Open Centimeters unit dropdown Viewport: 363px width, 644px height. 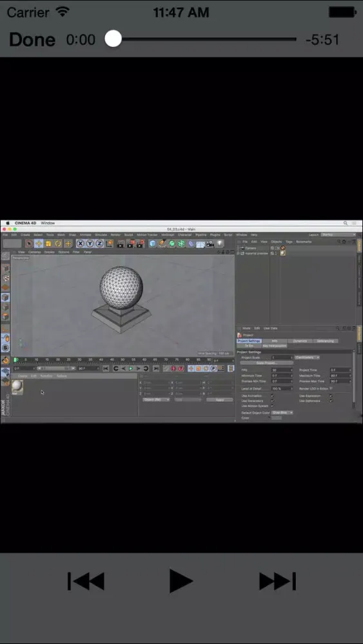point(307,357)
